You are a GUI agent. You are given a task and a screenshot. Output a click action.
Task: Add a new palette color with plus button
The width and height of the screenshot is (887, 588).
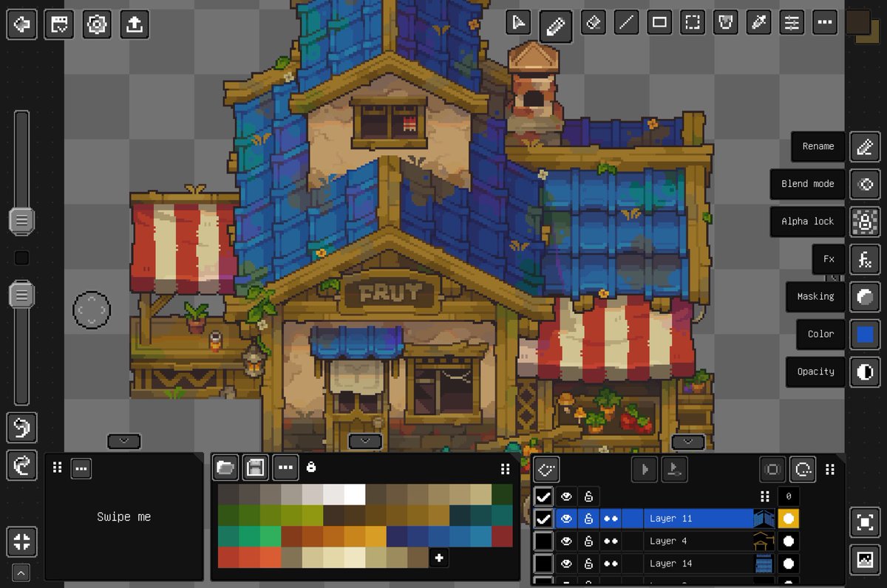[x=438, y=559]
